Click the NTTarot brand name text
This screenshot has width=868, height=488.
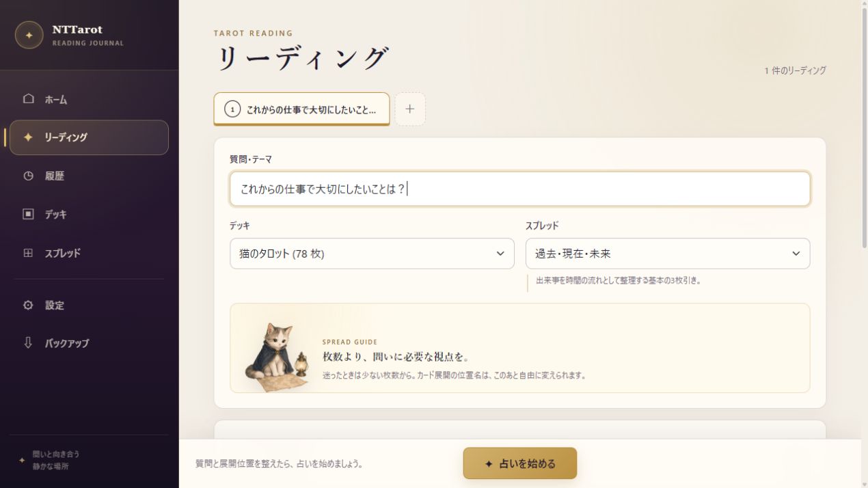[x=77, y=29]
